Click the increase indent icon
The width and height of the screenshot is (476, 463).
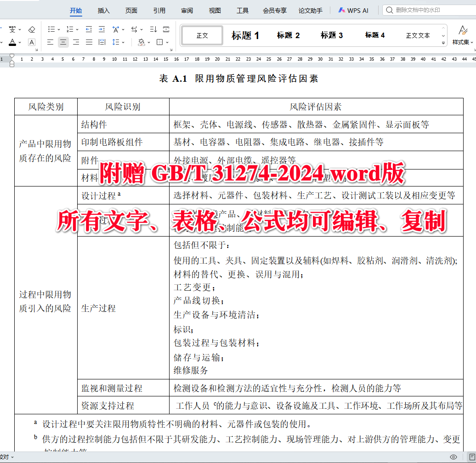(102, 29)
